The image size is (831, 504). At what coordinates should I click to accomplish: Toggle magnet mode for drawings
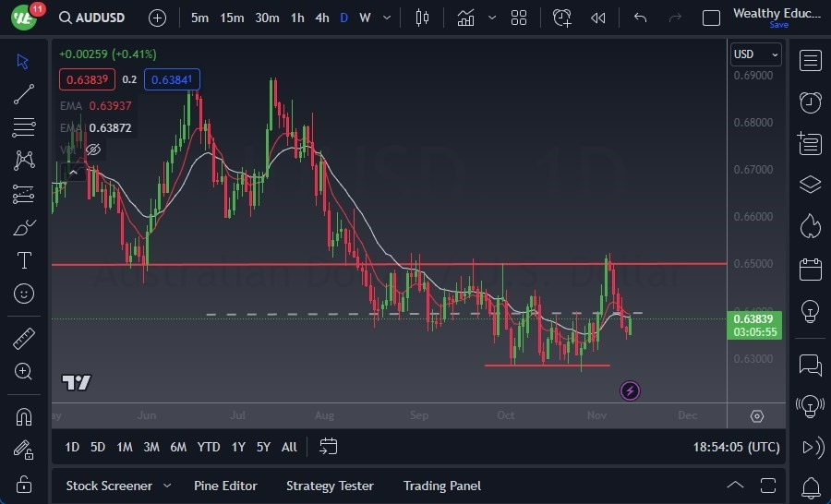[x=24, y=417]
